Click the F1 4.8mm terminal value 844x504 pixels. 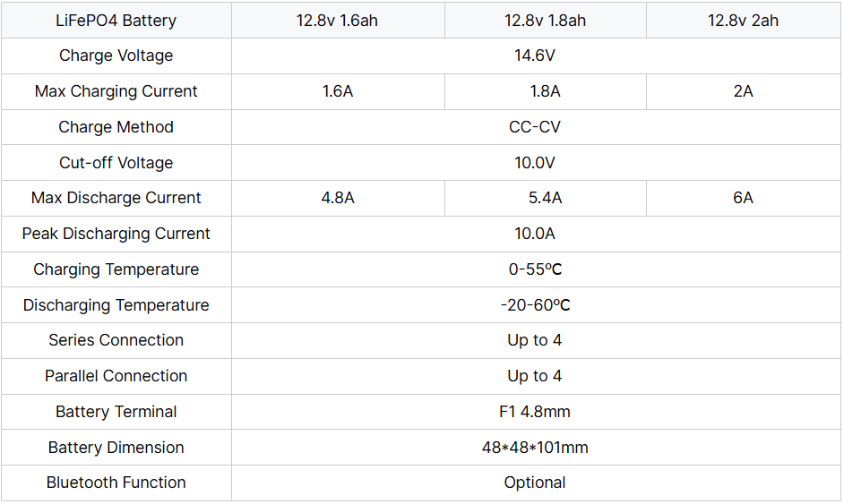click(535, 412)
